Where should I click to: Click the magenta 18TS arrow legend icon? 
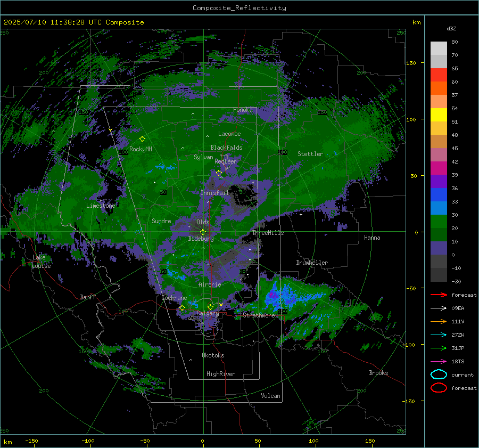[x=439, y=362]
